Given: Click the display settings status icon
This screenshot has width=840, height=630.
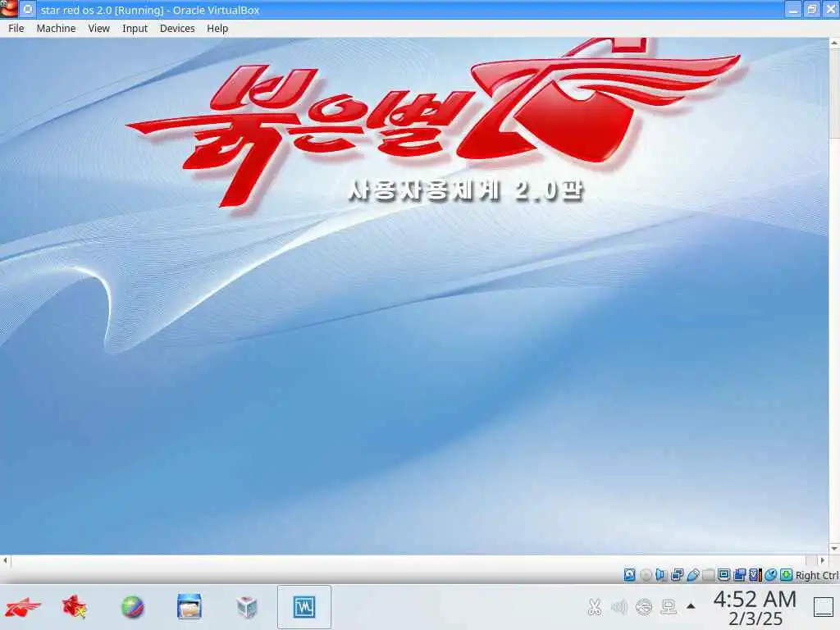Looking at the screenshot, I should coord(724,575).
